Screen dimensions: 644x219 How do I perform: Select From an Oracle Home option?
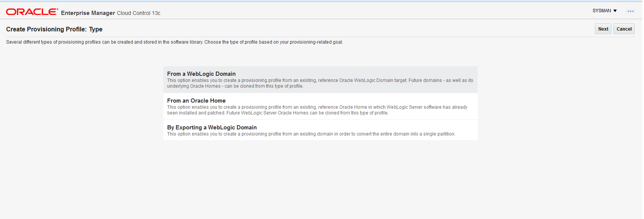[x=320, y=106]
